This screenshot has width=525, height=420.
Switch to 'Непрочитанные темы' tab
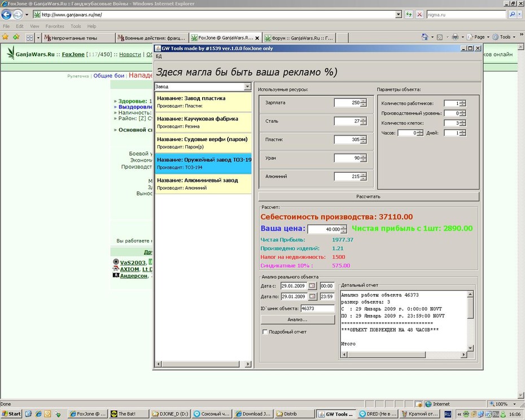click(x=78, y=38)
